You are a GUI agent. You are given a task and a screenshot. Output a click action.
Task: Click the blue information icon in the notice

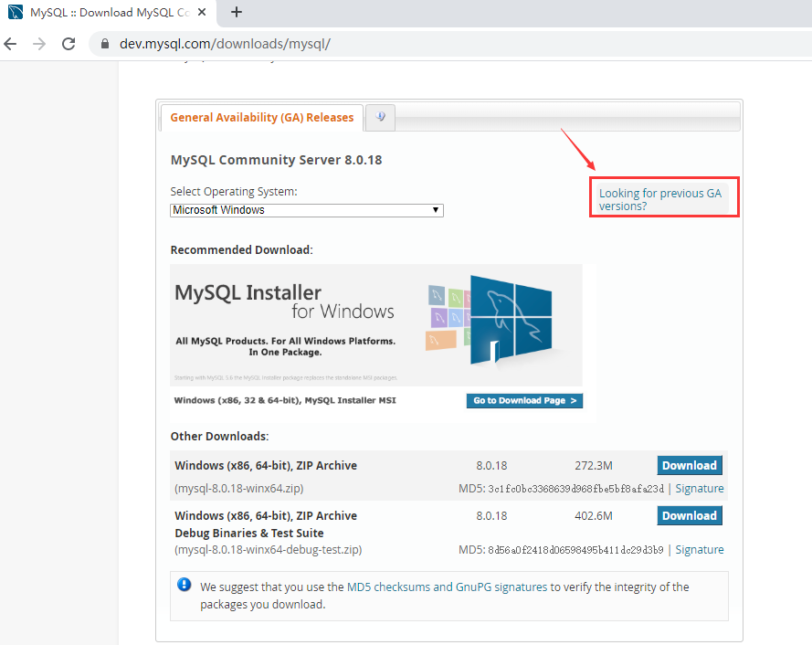184,585
